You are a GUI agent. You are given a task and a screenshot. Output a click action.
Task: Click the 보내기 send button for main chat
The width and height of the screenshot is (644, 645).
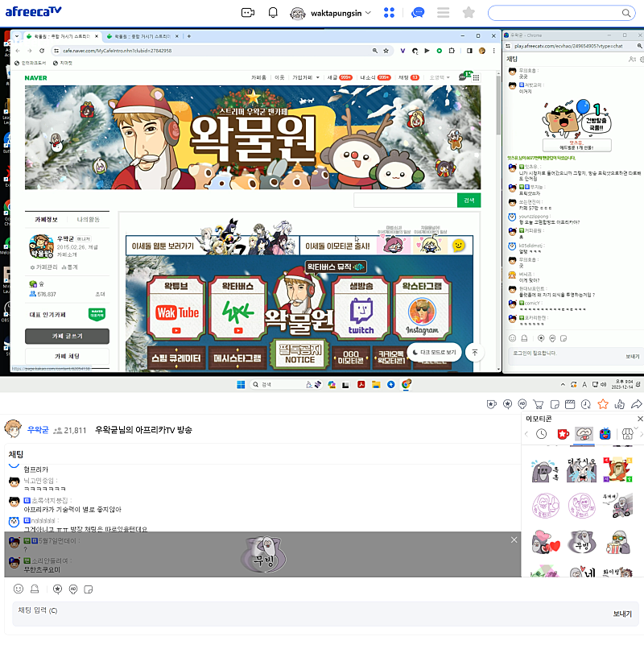click(x=621, y=614)
